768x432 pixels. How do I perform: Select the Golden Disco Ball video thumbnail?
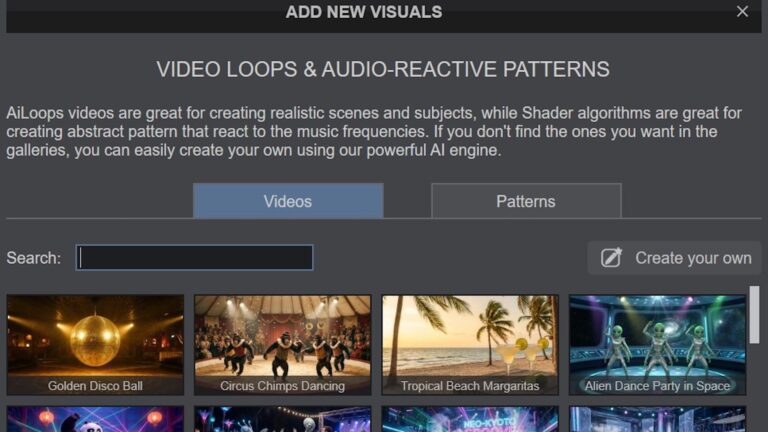click(x=95, y=345)
